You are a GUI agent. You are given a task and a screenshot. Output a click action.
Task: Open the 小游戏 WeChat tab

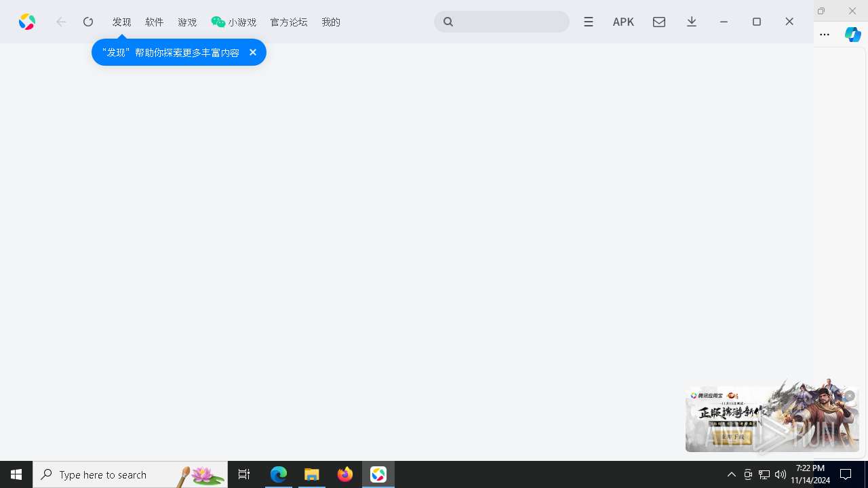234,22
